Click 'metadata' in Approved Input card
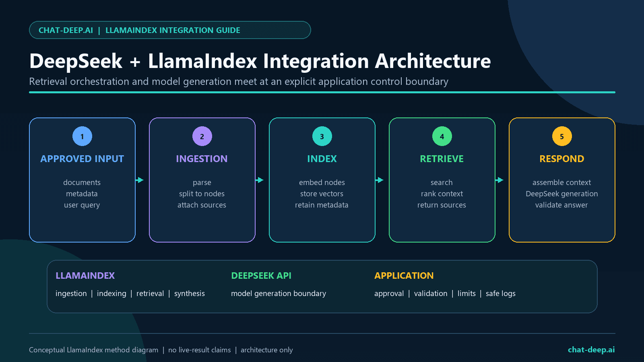644x362 pixels. click(x=82, y=194)
